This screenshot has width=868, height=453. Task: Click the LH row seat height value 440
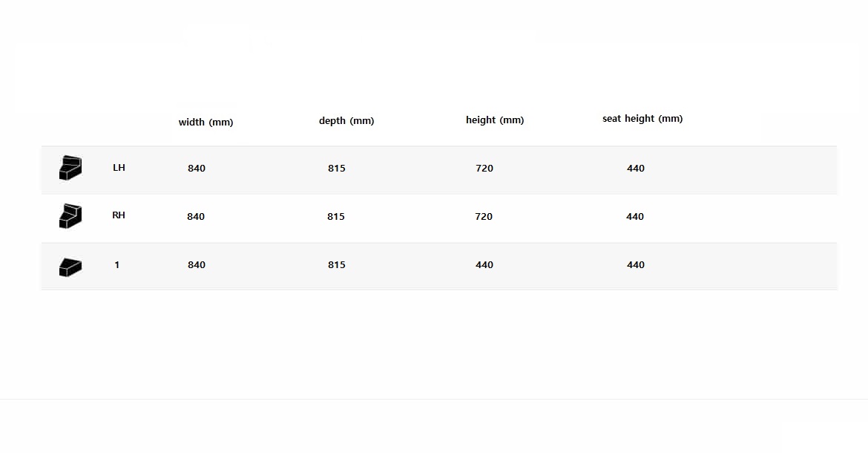click(x=636, y=169)
